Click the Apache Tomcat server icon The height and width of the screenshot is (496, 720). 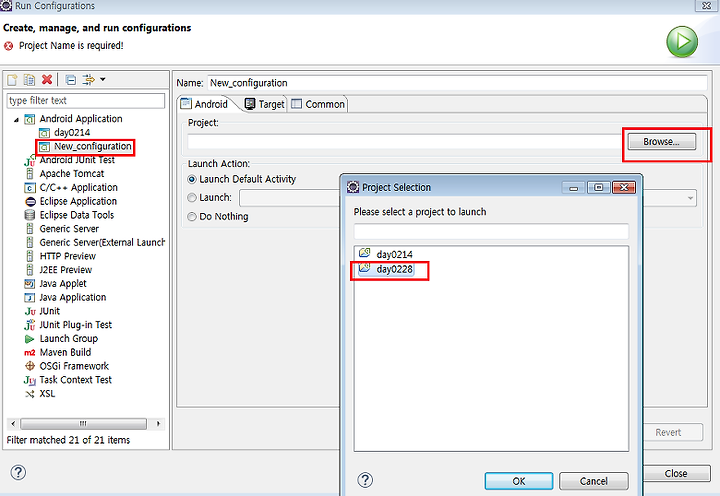pyautogui.click(x=30, y=174)
